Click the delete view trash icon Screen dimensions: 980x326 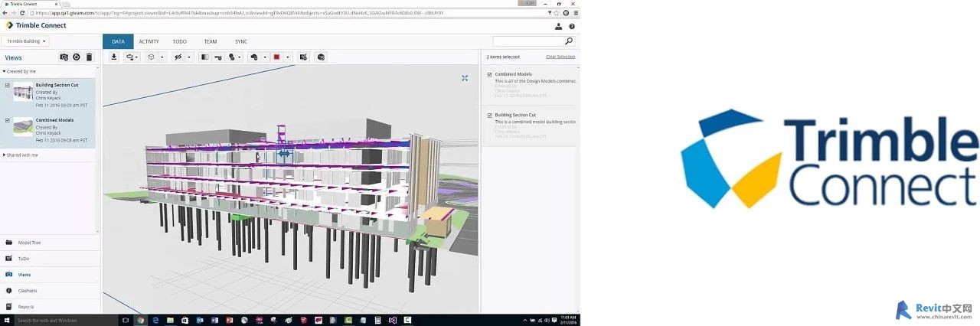point(89,57)
